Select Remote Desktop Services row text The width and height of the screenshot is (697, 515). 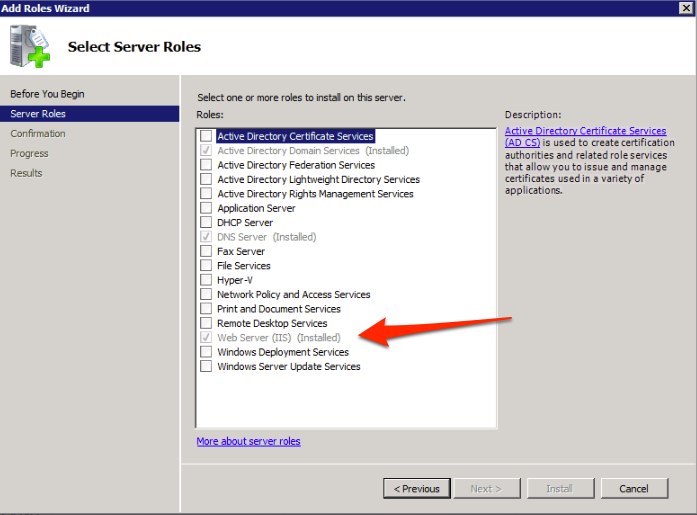point(272,323)
